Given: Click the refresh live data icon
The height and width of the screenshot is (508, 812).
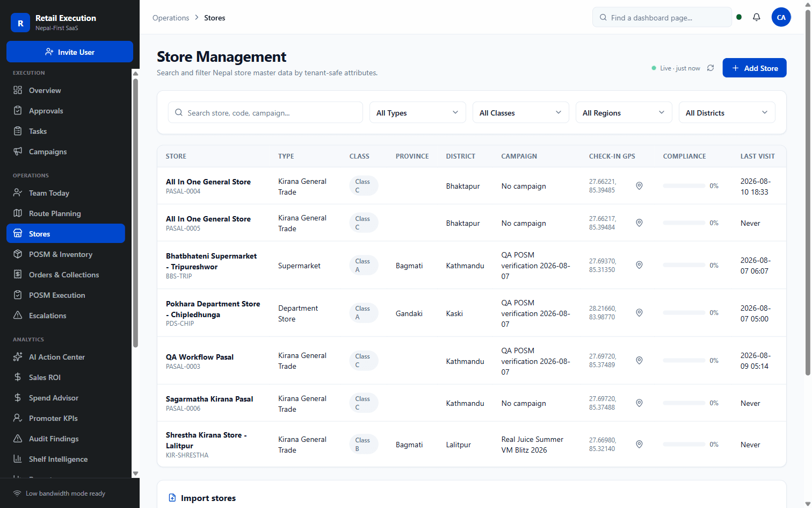Looking at the screenshot, I should pos(711,68).
